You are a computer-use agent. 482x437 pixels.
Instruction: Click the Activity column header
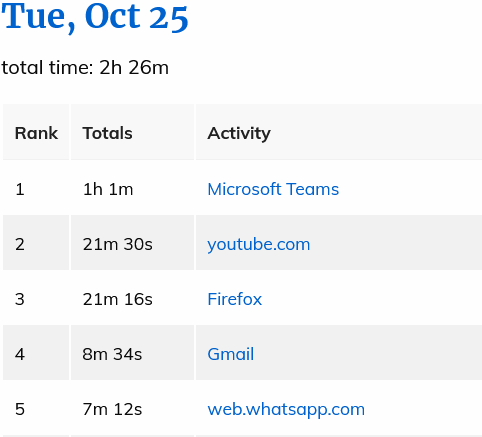[339, 132]
